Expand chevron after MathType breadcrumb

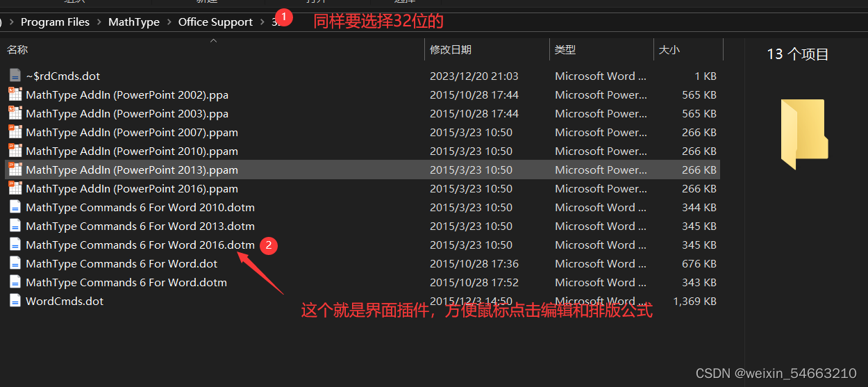coord(169,22)
